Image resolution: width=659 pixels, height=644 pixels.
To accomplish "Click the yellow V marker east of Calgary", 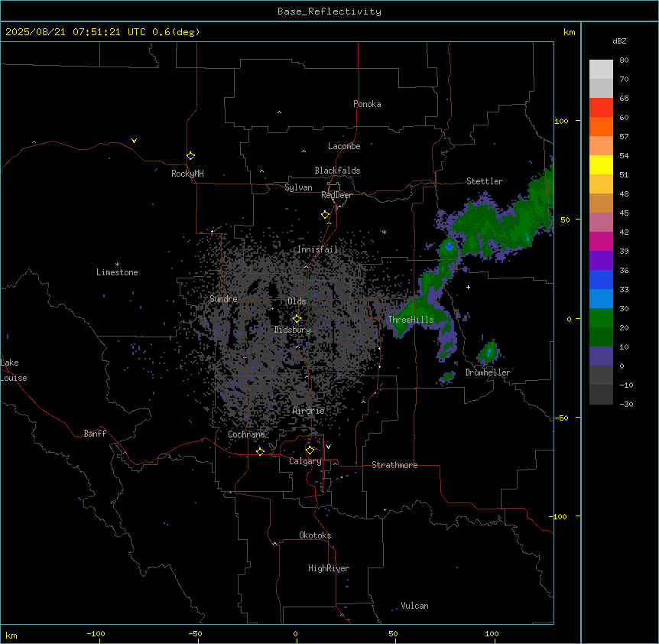I will coord(328,447).
